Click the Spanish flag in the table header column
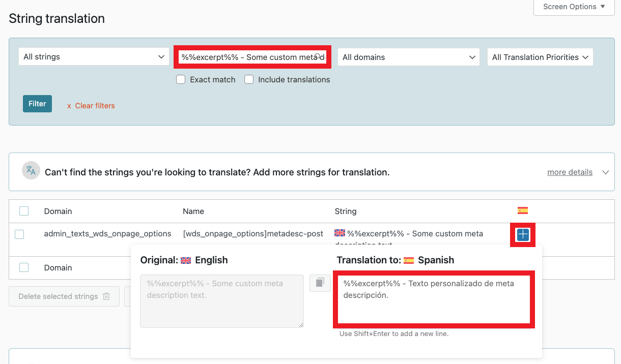Image resolution: width=621 pixels, height=364 pixels. 523,210
